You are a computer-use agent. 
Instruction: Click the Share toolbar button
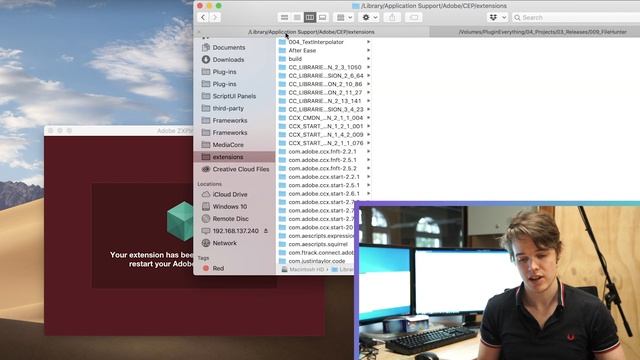[x=392, y=18]
